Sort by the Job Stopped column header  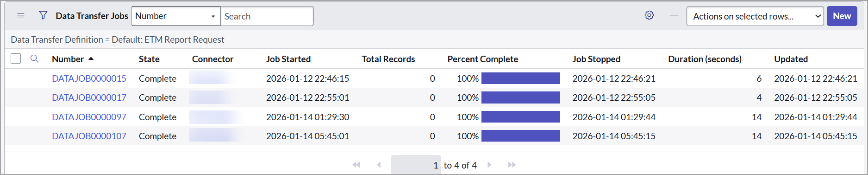pyautogui.click(x=596, y=59)
